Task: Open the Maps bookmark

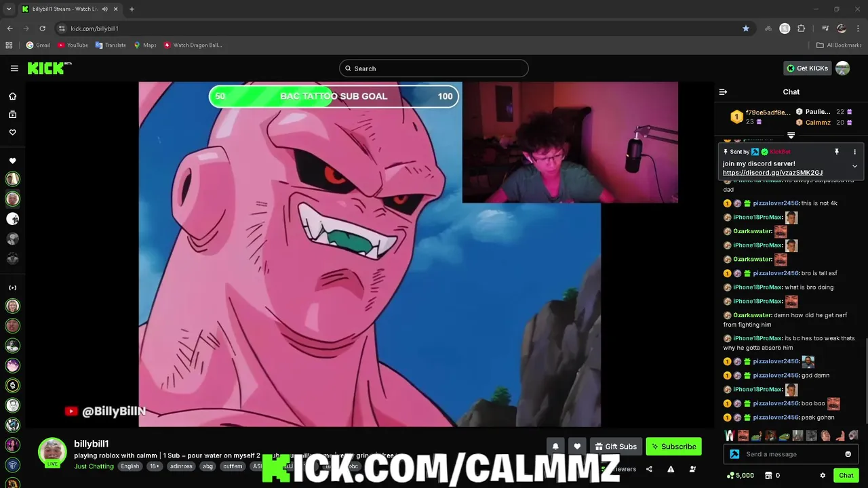Action: [145, 45]
